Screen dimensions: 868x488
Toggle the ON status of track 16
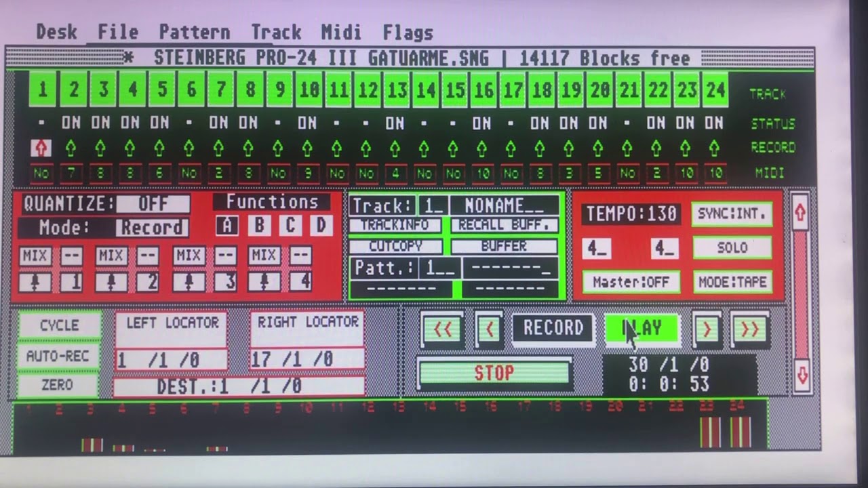coord(481,123)
